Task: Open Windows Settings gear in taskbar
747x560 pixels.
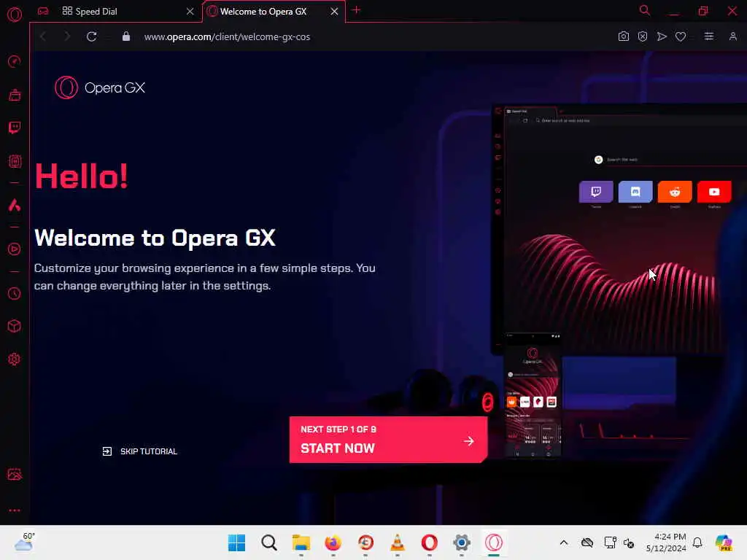Action: click(461, 542)
